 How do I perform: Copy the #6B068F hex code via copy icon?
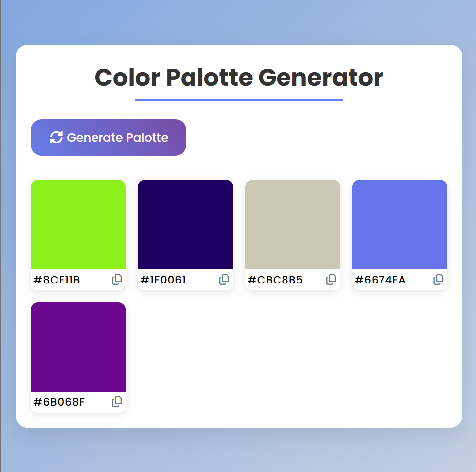click(x=117, y=402)
